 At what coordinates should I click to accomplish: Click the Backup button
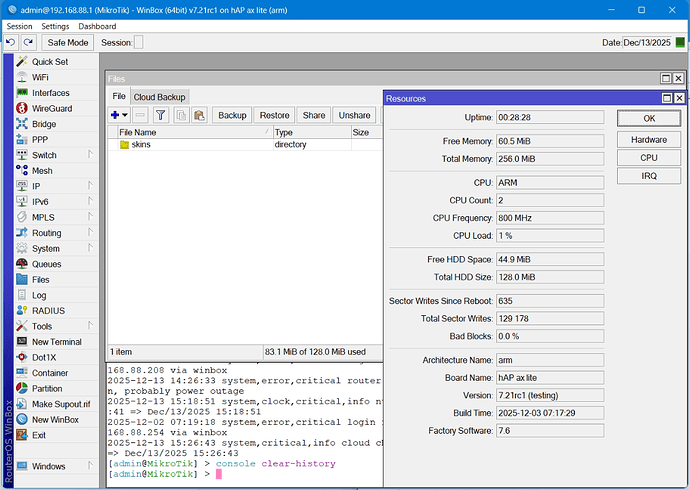pyautogui.click(x=232, y=115)
